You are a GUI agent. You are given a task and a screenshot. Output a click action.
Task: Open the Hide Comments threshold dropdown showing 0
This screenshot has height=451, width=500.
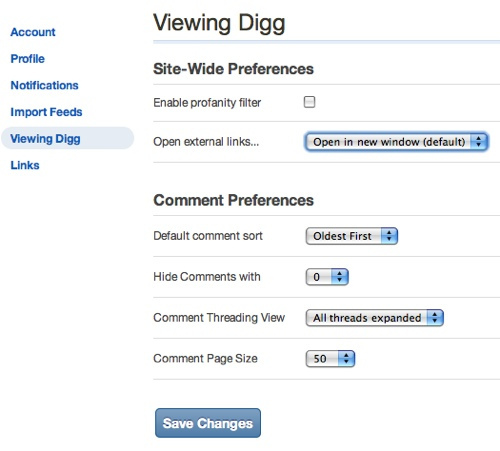point(327,277)
